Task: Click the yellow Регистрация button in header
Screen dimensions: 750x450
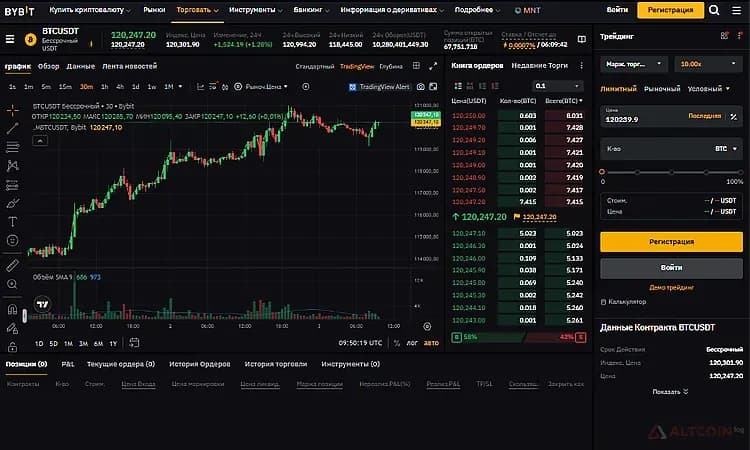Action: click(670, 10)
